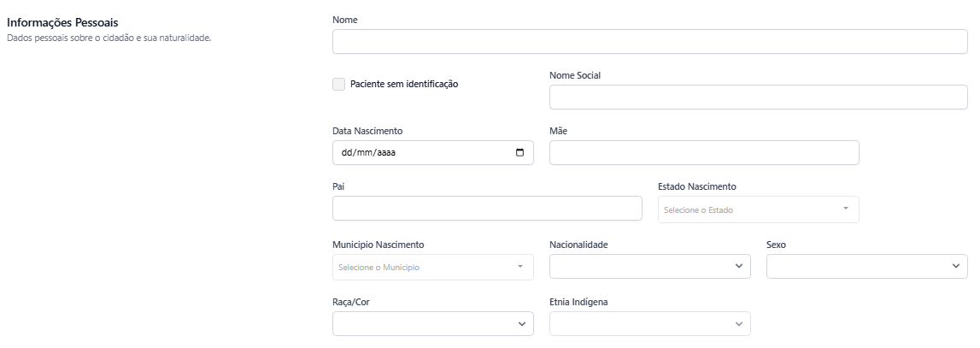This screenshot has width=980, height=348.
Task: Click the Nacionalidade label
Action: point(578,244)
